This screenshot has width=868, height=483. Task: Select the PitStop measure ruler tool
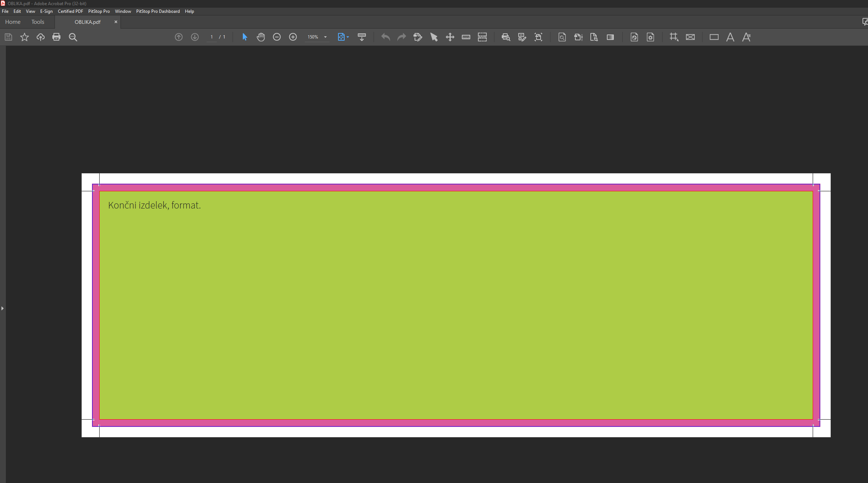click(x=466, y=37)
